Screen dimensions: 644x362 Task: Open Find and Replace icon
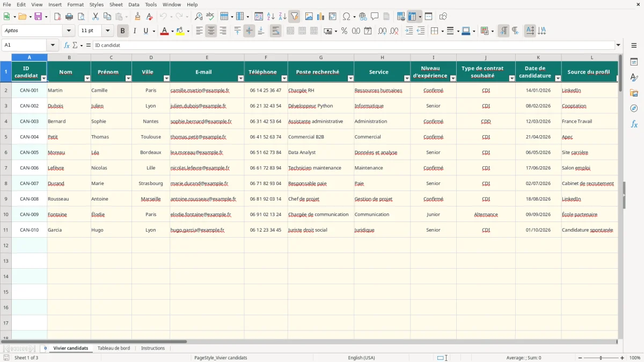(x=199, y=17)
